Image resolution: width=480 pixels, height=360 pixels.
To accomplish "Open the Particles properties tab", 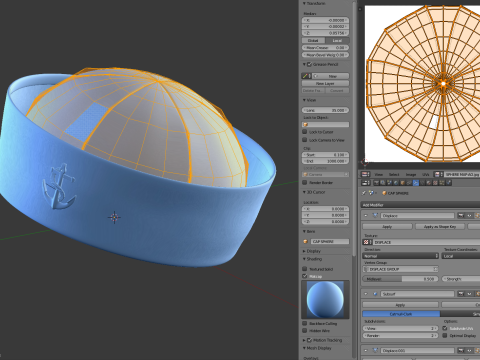I will [442, 183].
